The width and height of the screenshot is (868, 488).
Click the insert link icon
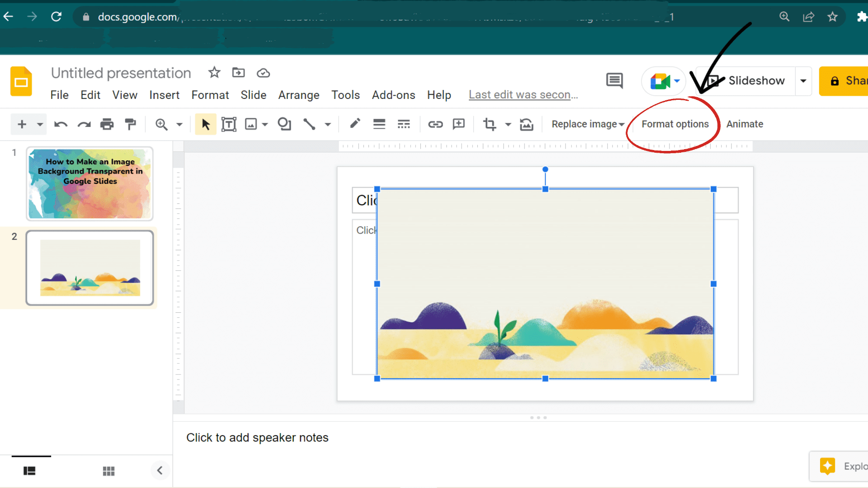435,124
